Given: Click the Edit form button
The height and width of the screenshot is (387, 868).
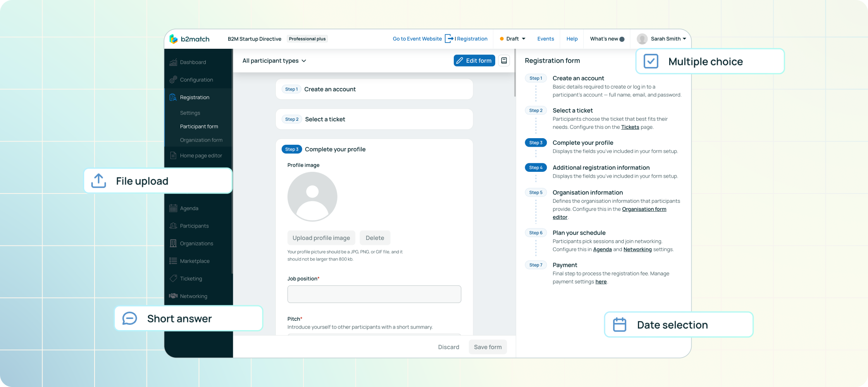Looking at the screenshot, I should coord(474,61).
